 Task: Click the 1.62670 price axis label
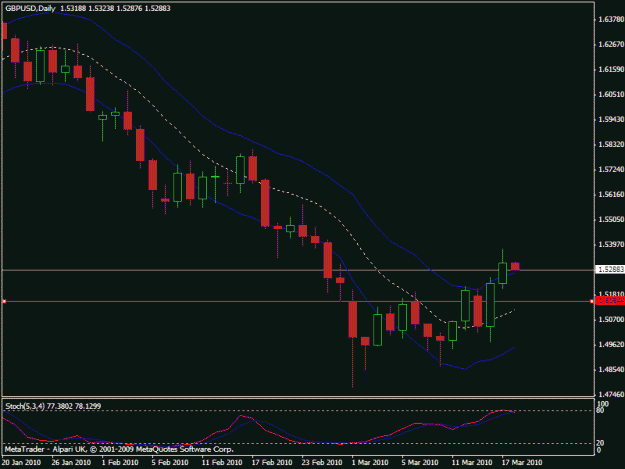click(611, 44)
